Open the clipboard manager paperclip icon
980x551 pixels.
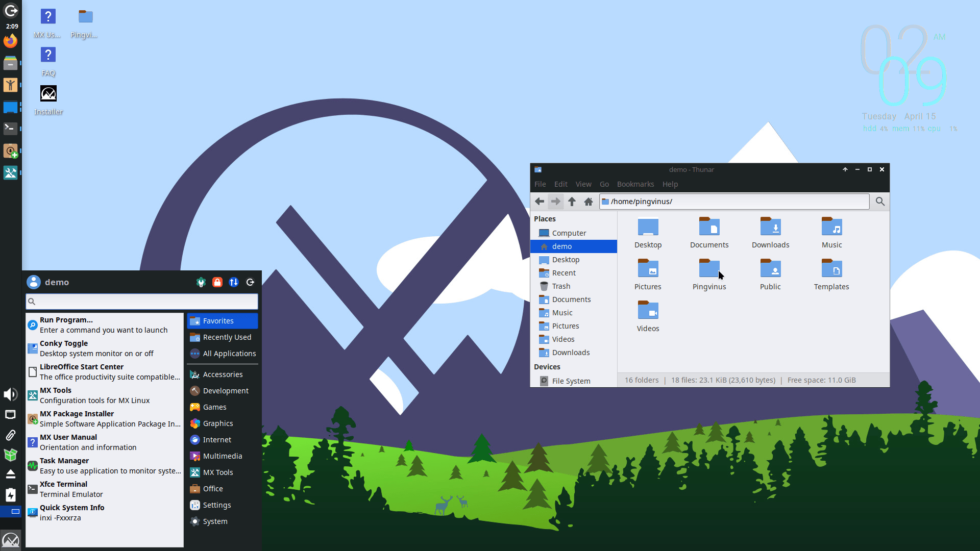coord(10,435)
